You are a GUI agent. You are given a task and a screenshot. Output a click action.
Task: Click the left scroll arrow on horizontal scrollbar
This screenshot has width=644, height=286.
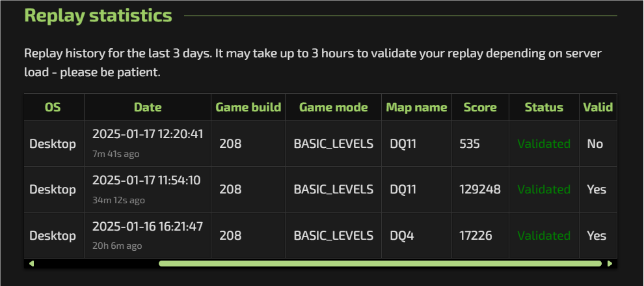pyautogui.click(x=31, y=264)
